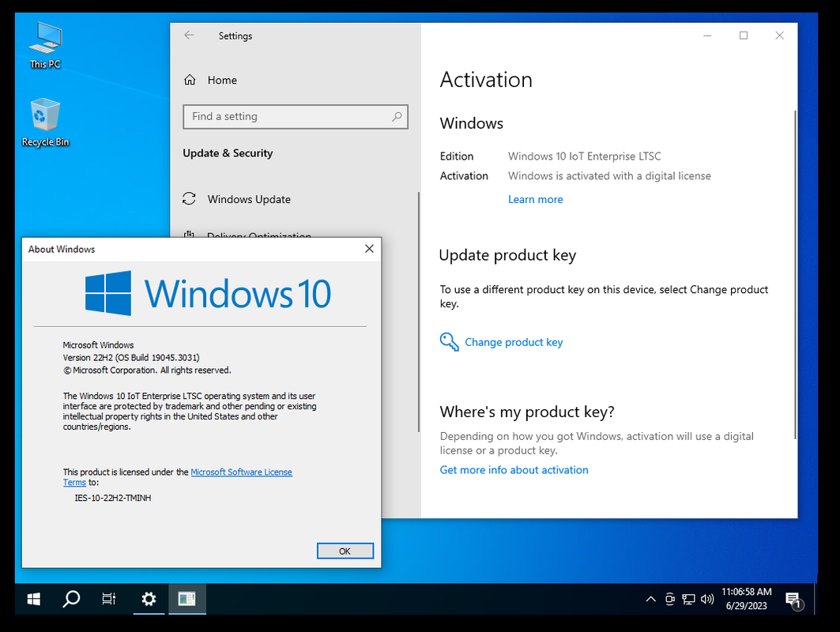Switch to Settings gear on taskbar
The width and height of the screenshot is (840, 632).
(x=149, y=599)
